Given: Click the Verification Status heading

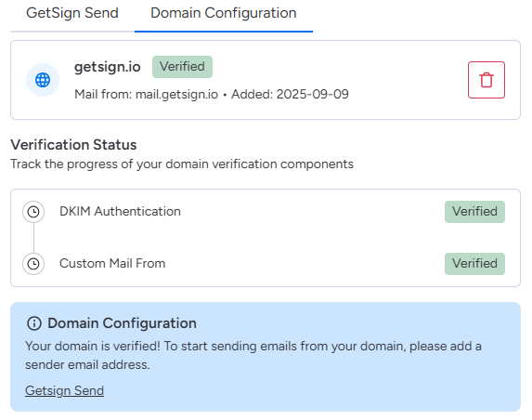Looking at the screenshot, I should tap(73, 145).
